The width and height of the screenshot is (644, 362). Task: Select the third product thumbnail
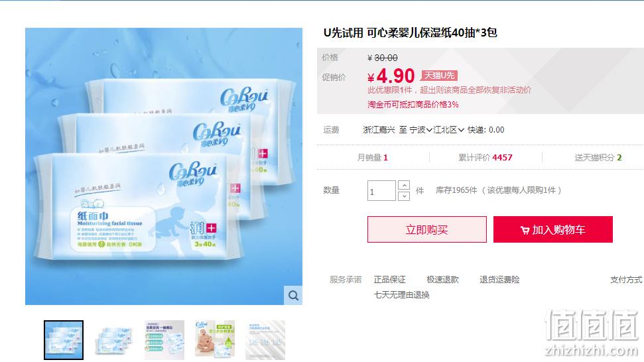tap(164, 340)
